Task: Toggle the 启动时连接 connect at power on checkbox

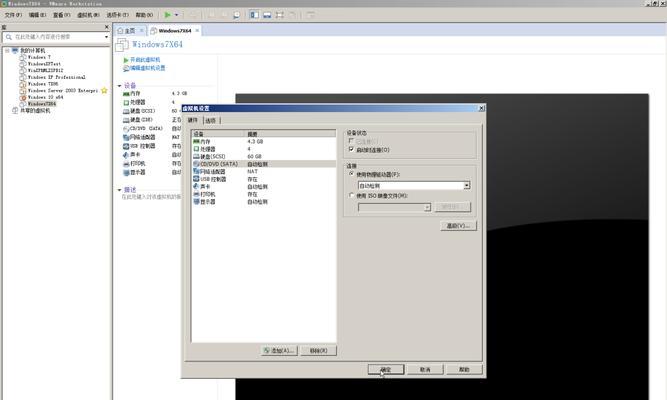Action: tap(351, 149)
